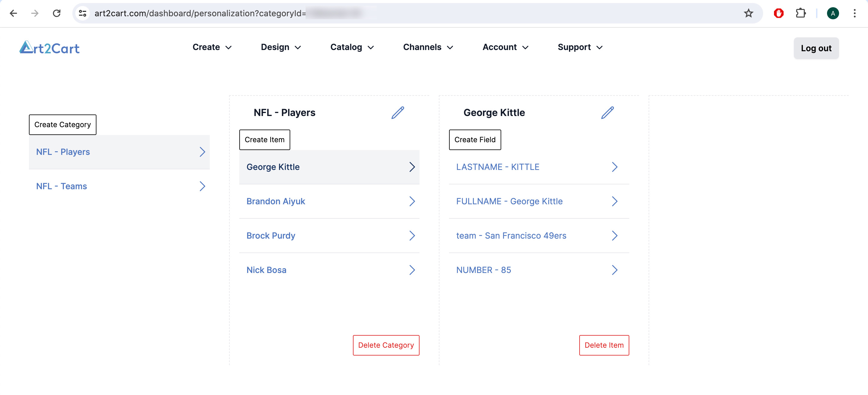Open the browser extensions puzzle icon

pos(800,13)
